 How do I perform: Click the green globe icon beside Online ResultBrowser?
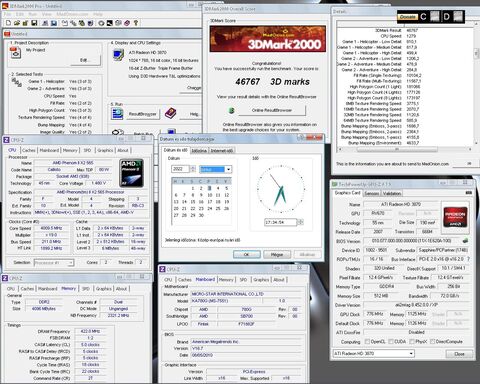pos(232,111)
